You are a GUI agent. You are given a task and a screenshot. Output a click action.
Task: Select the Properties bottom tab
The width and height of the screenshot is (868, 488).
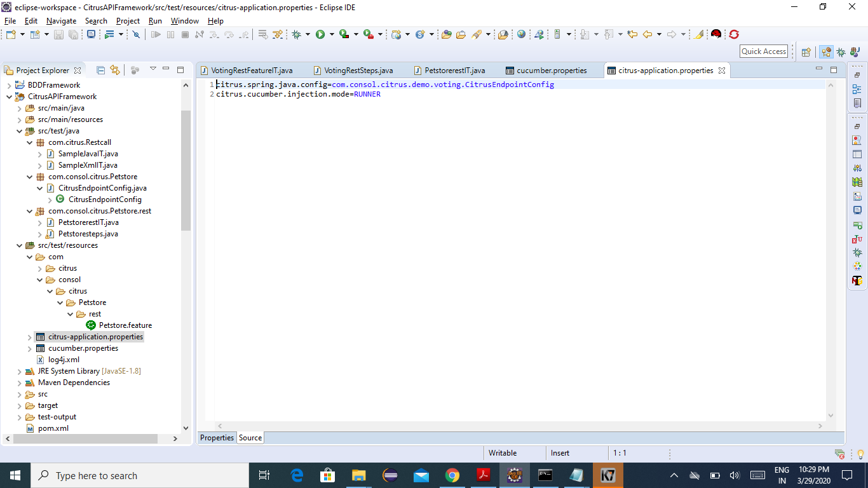[217, 438]
